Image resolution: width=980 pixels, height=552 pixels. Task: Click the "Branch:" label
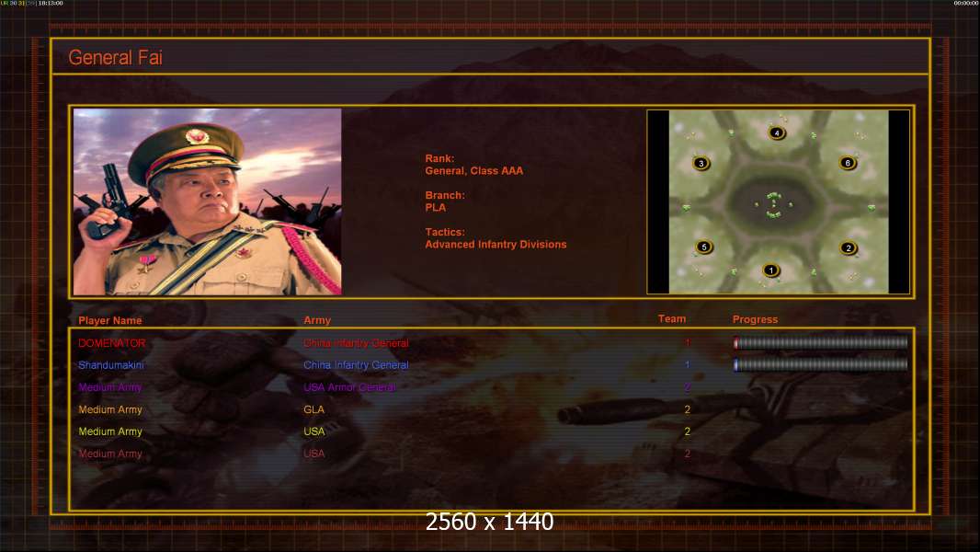click(445, 195)
